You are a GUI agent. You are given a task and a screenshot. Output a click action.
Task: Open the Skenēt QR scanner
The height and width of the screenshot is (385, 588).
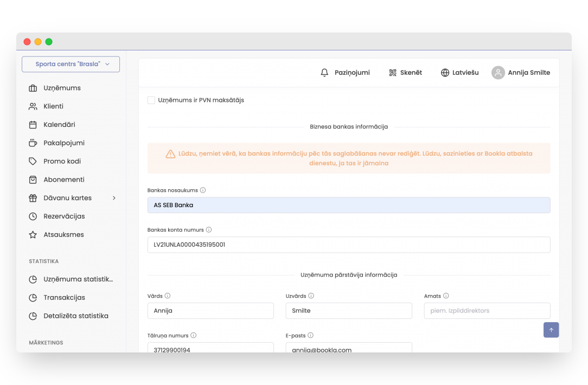[x=393, y=73]
